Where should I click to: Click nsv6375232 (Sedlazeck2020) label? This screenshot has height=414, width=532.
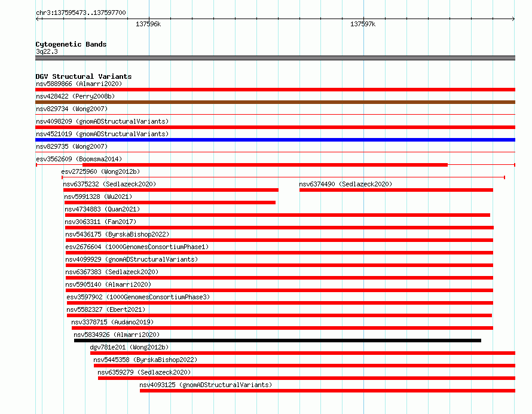[x=109, y=184]
